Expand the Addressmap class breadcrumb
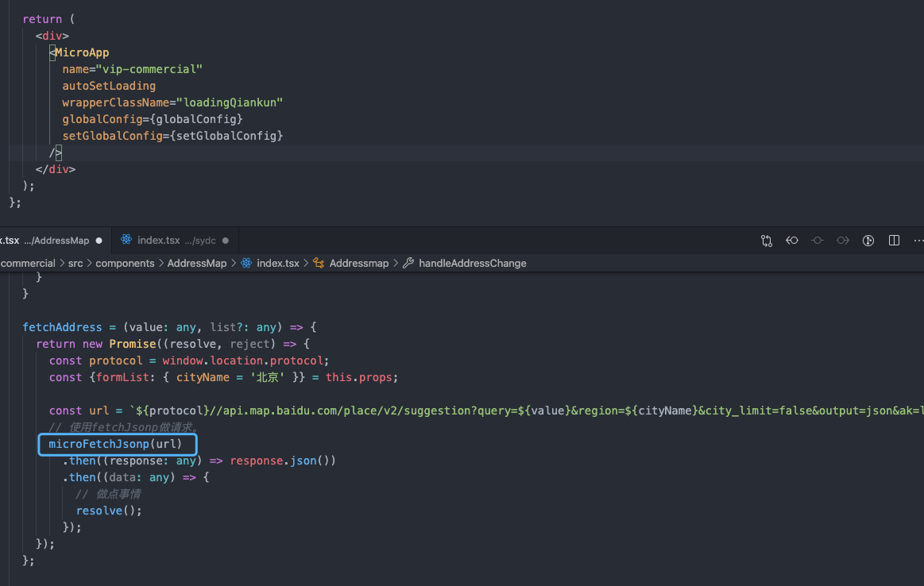Screen dimensions: 924x586 click(x=359, y=264)
